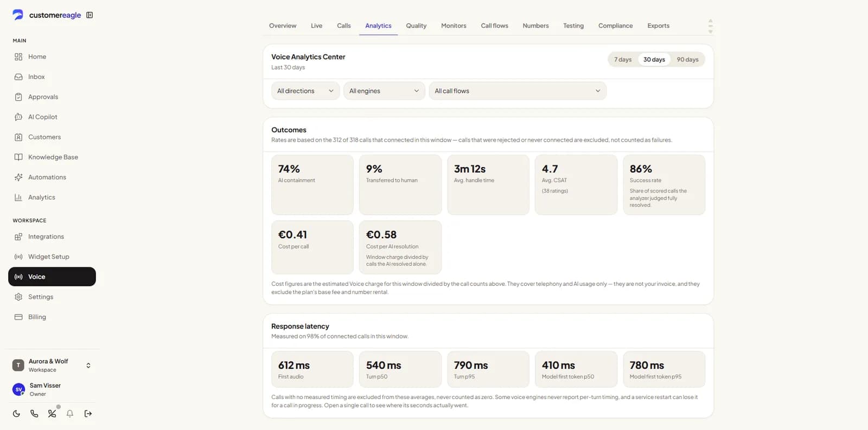The width and height of the screenshot is (868, 430).
Task: Click the customereagle logo
Action: point(47,15)
